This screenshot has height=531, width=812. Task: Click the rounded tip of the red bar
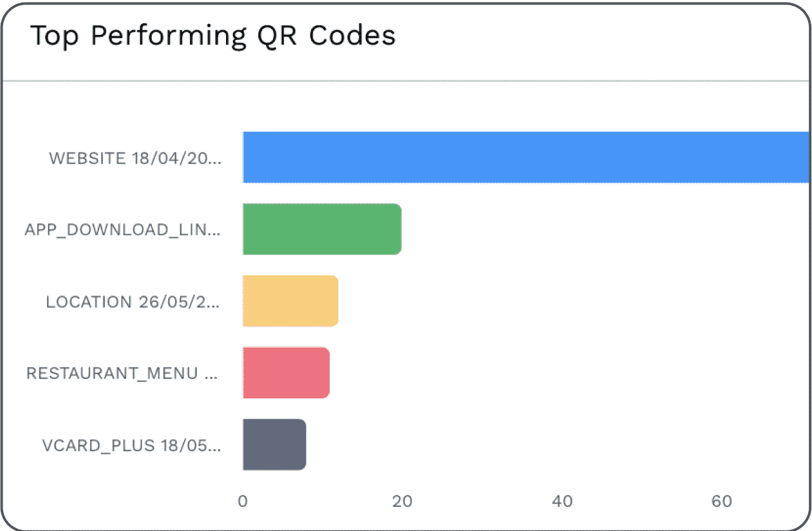coord(324,372)
